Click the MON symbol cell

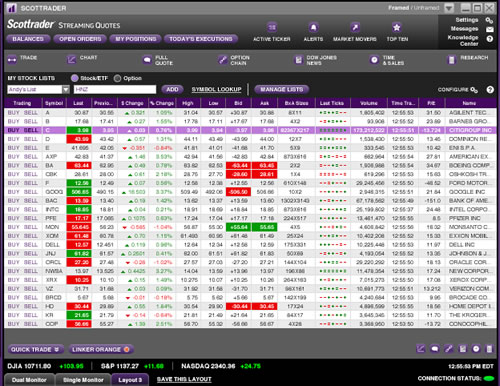[52, 227]
